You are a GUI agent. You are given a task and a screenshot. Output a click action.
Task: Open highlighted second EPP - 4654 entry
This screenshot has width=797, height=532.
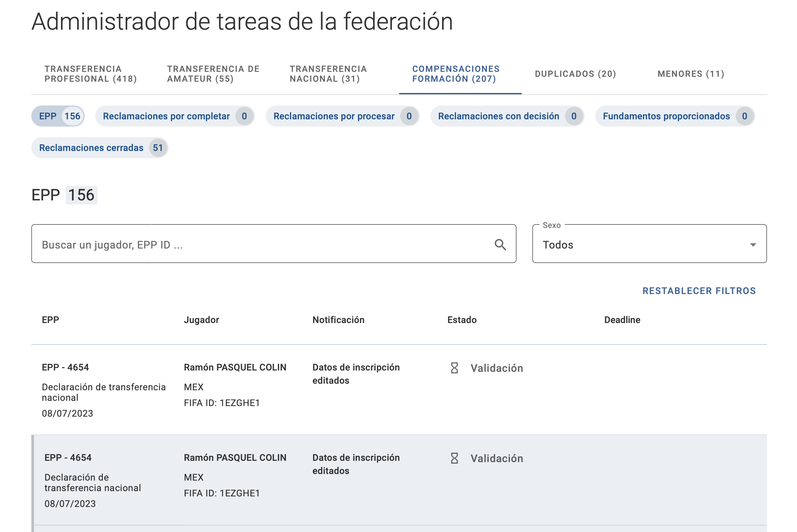68,458
